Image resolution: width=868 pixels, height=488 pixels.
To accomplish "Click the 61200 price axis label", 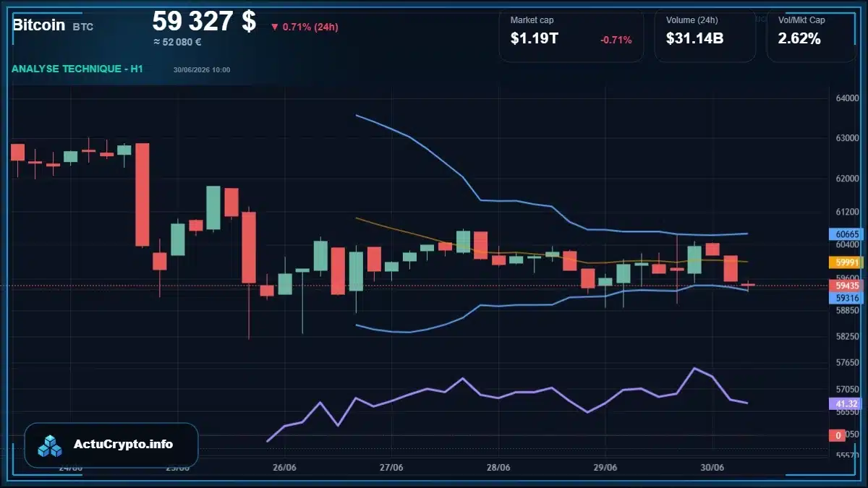I will click(846, 212).
